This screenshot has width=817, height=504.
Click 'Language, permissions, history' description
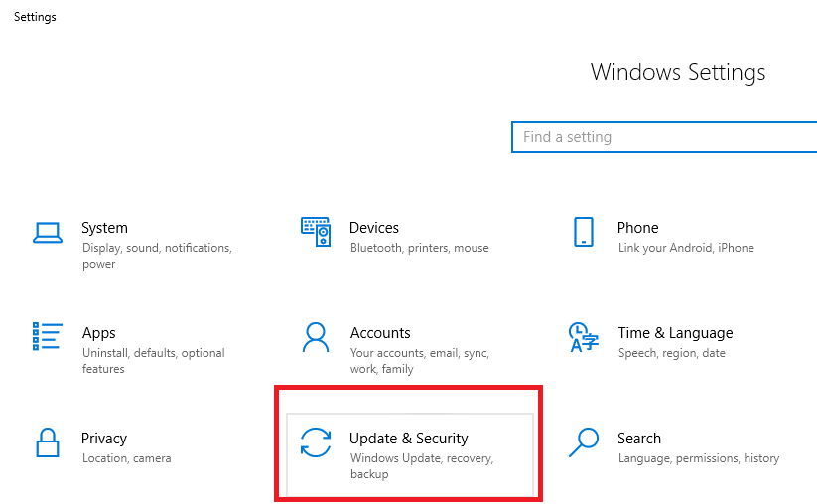(699, 458)
